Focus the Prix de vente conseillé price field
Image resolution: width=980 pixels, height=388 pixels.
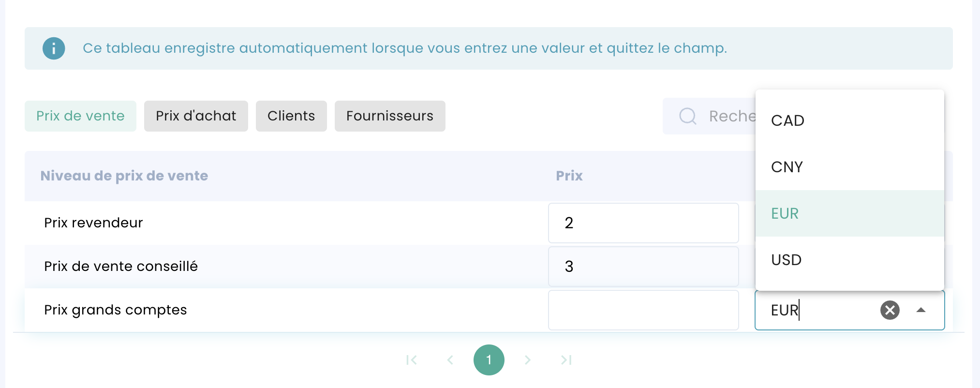(x=643, y=267)
